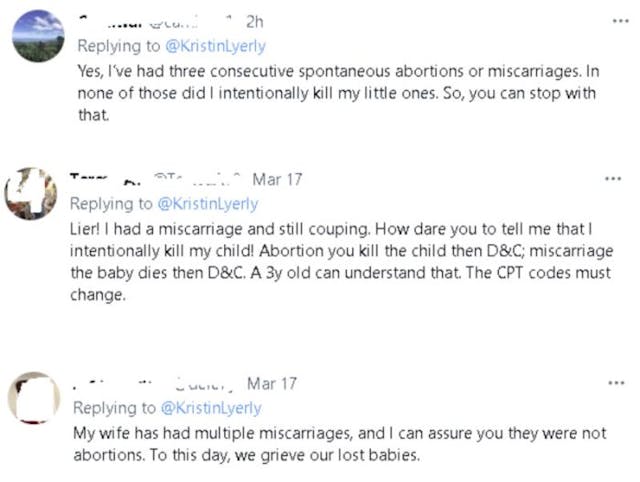This screenshot has width=640, height=482.
Task: Click the author name on the grieving babies reply
Action: coord(110,384)
